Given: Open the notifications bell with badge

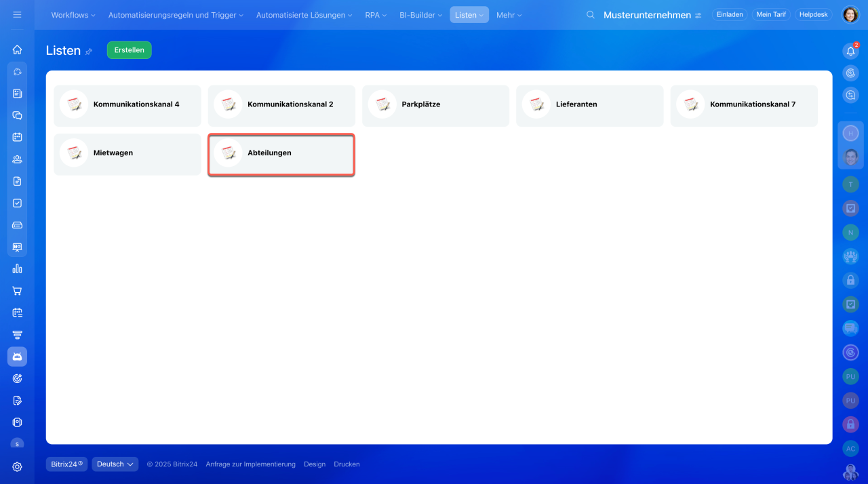Looking at the screenshot, I should pyautogui.click(x=850, y=51).
